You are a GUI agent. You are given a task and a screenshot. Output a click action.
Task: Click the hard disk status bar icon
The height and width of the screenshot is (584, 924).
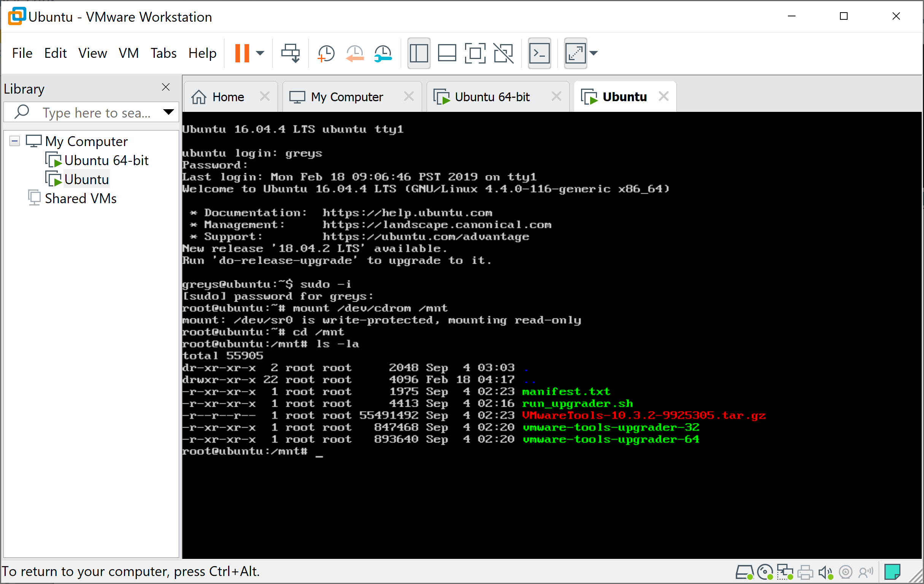click(x=744, y=572)
